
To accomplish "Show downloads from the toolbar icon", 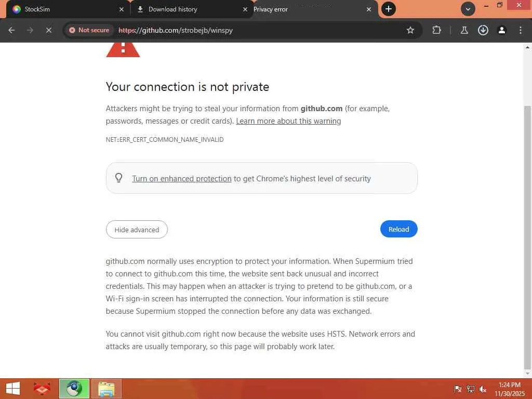I will tap(483, 30).
